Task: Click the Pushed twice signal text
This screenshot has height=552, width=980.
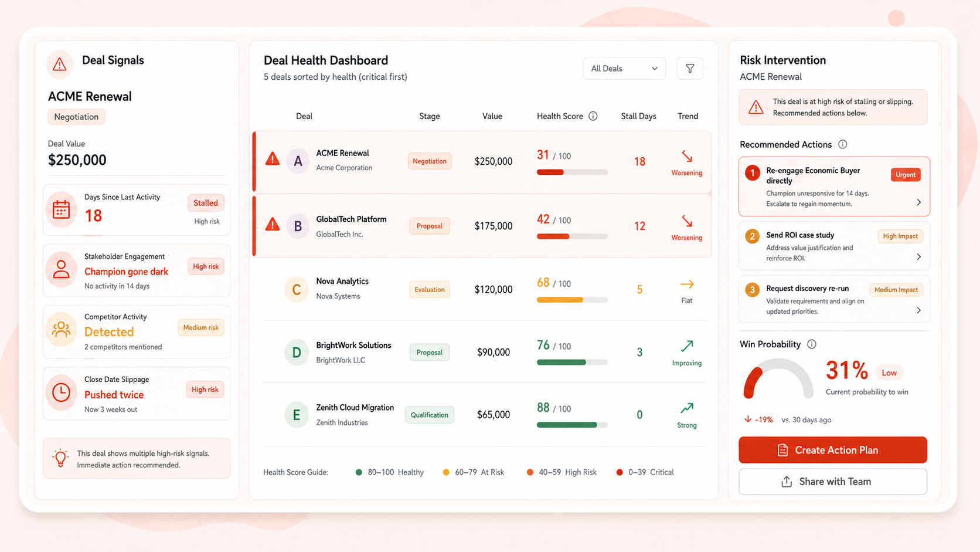Action: point(114,395)
